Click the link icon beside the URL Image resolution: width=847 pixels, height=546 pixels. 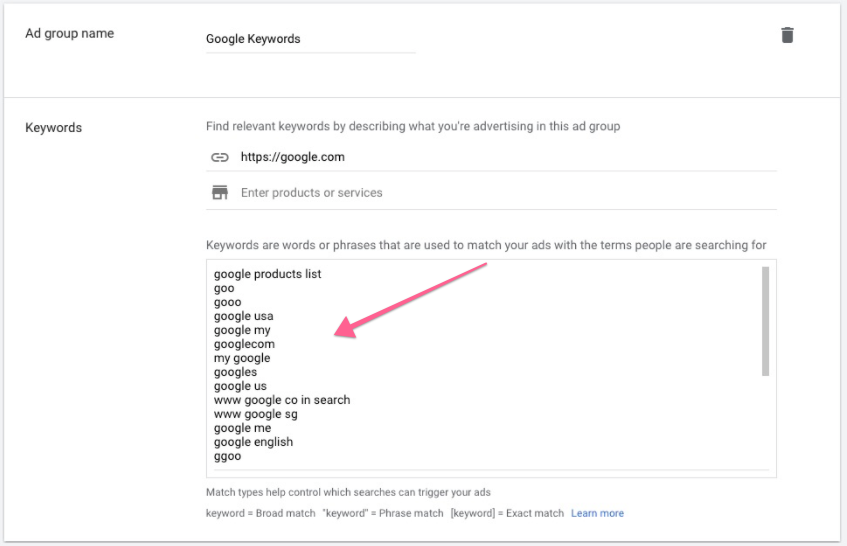point(220,157)
